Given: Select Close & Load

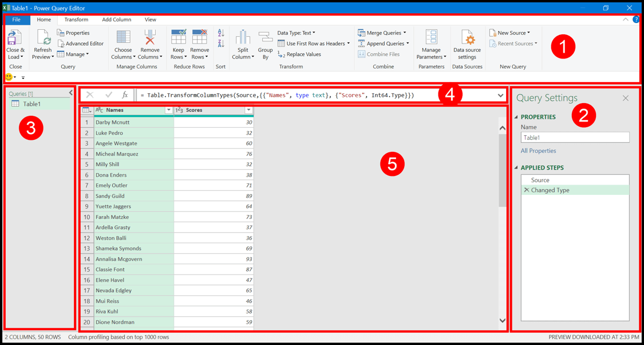Looking at the screenshot, I should 15,46.
